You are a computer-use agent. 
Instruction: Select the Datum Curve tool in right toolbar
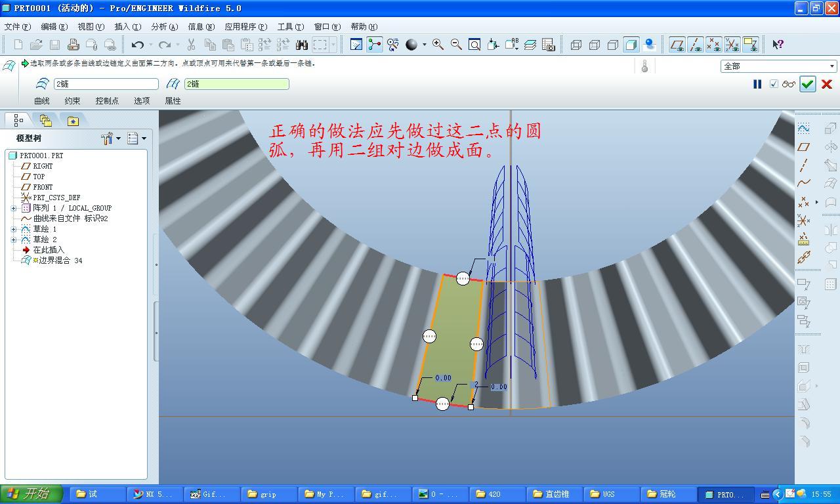[804, 184]
